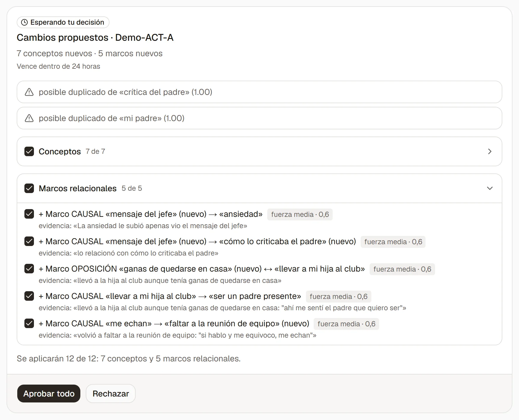The height and width of the screenshot is (420, 519).
Task: Click Aprobar todo button
Action: 49,394
